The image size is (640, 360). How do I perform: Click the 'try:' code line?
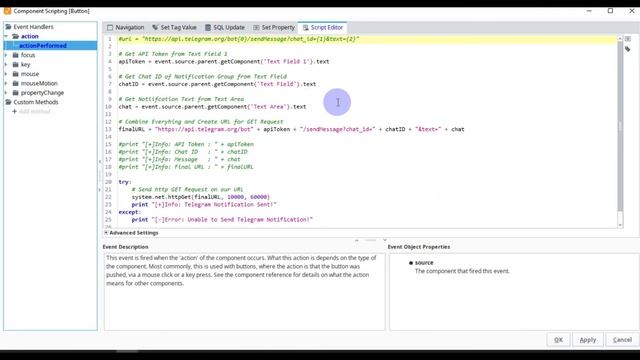[x=124, y=182]
